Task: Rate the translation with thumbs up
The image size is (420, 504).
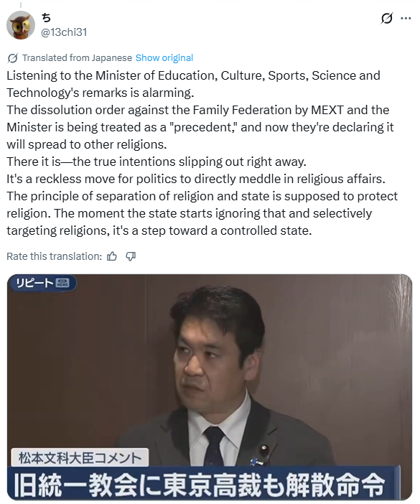Action: tap(112, 256)
